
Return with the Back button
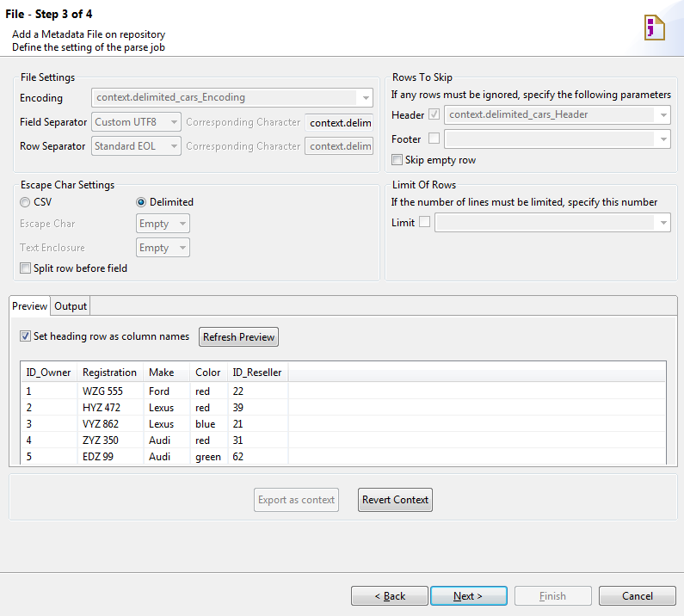coord(389,596)
